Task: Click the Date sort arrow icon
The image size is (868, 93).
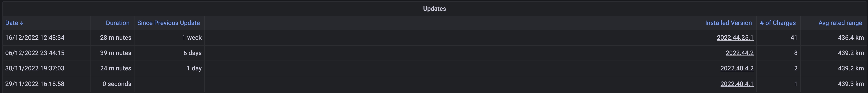Action: click(22, 23)
